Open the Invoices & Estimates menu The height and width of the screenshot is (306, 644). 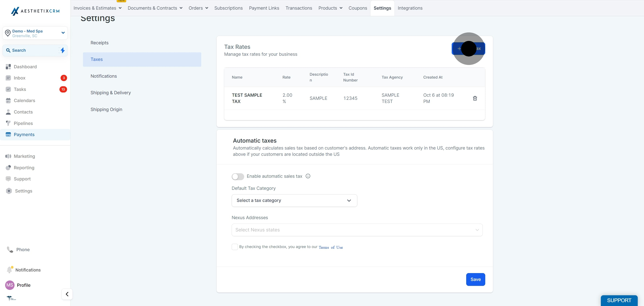point(97,8)
